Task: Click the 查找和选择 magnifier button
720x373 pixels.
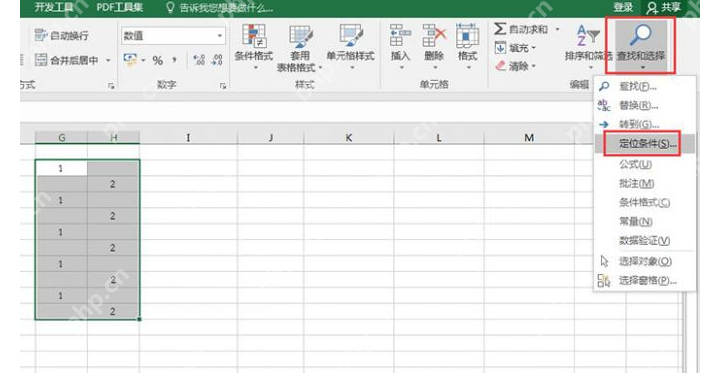Action: pyautogui.click(x=641, y=45)
